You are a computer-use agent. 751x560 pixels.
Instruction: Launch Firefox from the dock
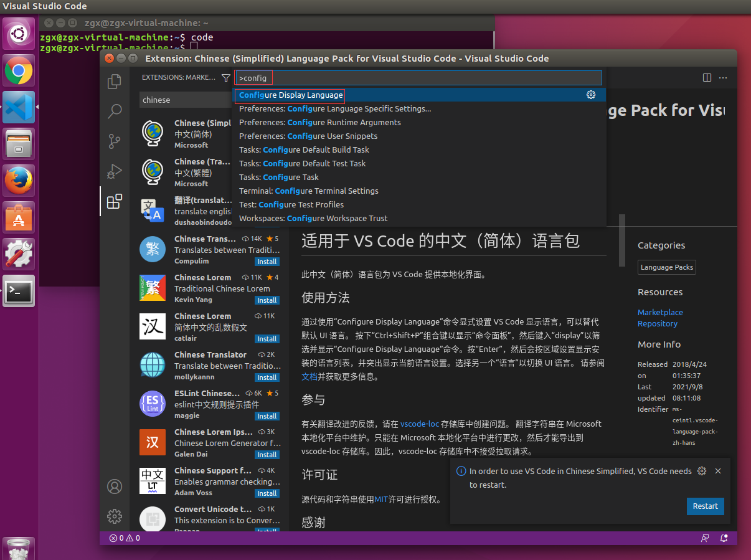(x=19, y=181)
